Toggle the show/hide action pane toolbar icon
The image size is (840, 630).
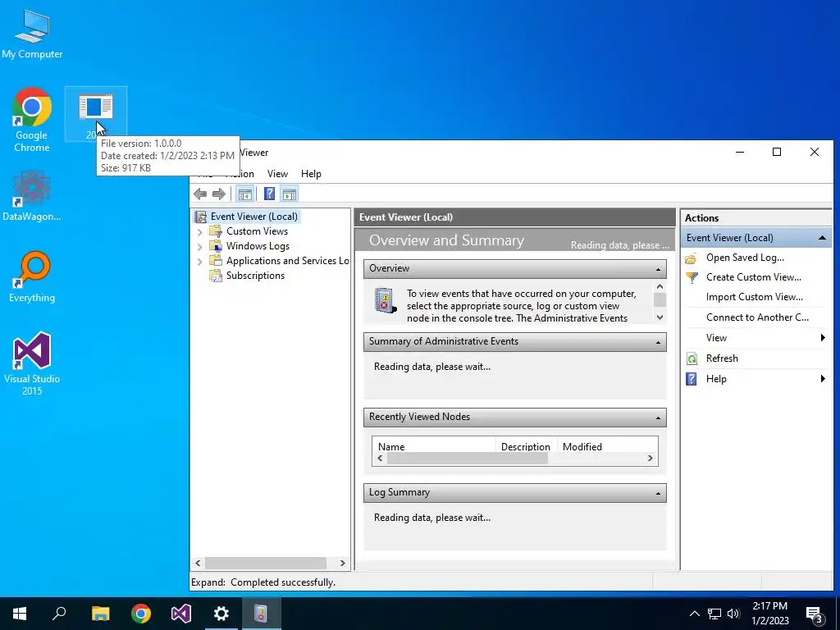click(290, 194)
